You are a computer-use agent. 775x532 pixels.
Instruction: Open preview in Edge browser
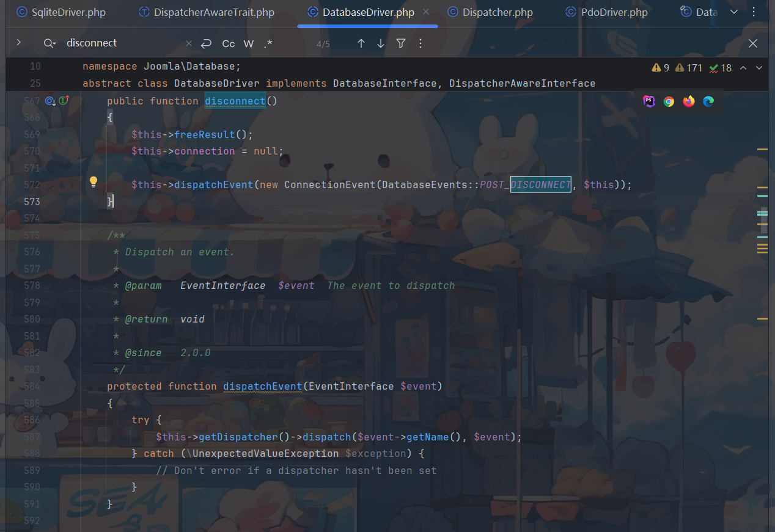click(x=708, y=101)
